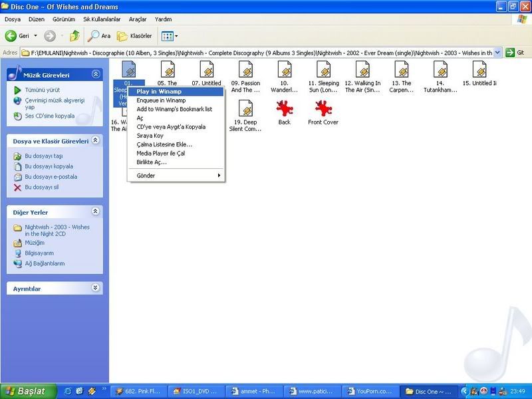Select 12. Walking In The Air file

click(x=362, y=77)
